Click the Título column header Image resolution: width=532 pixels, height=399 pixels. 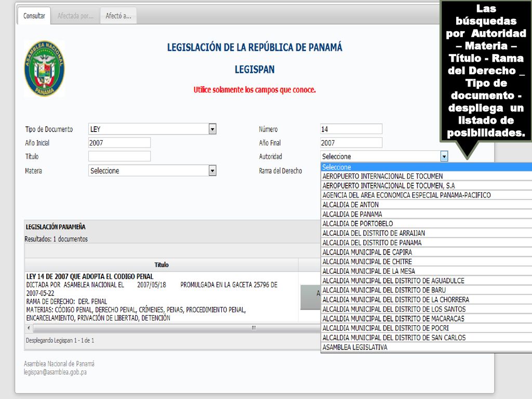point(162,264)
